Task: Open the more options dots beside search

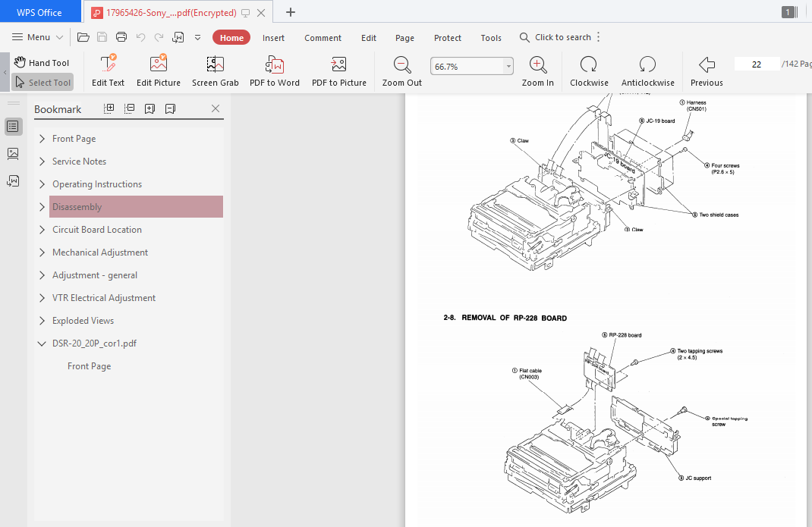Action: click(x=599, y=37)
